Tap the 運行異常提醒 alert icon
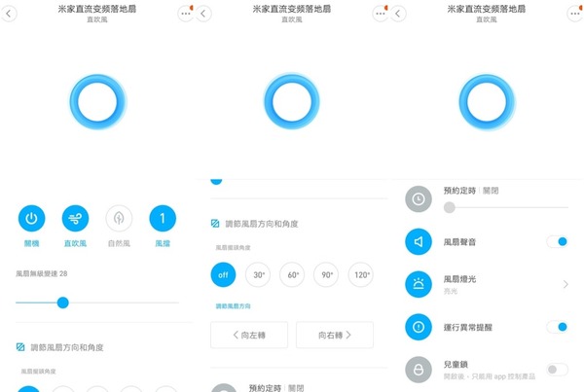Screen dimensions: 584x392 pos(419,327)
